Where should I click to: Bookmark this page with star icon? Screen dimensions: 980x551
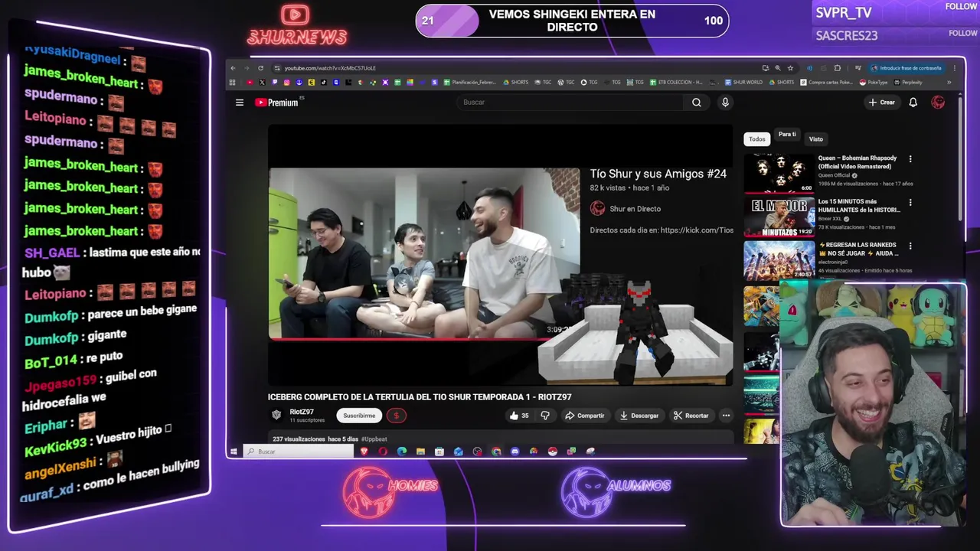790,68
